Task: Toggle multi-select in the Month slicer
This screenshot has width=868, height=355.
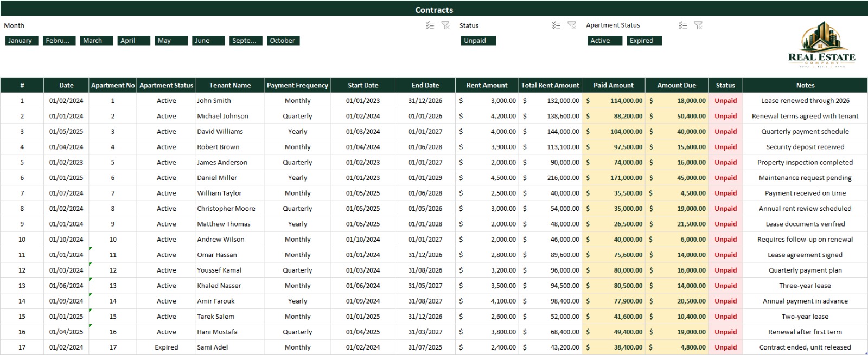Action: [x=430, y=25]
